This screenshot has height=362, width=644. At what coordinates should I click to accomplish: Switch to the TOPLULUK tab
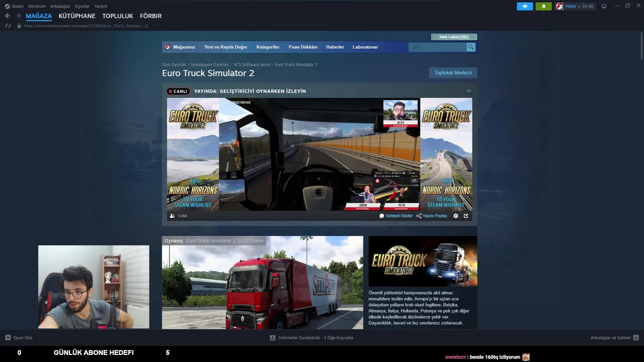tap(118, 16)
